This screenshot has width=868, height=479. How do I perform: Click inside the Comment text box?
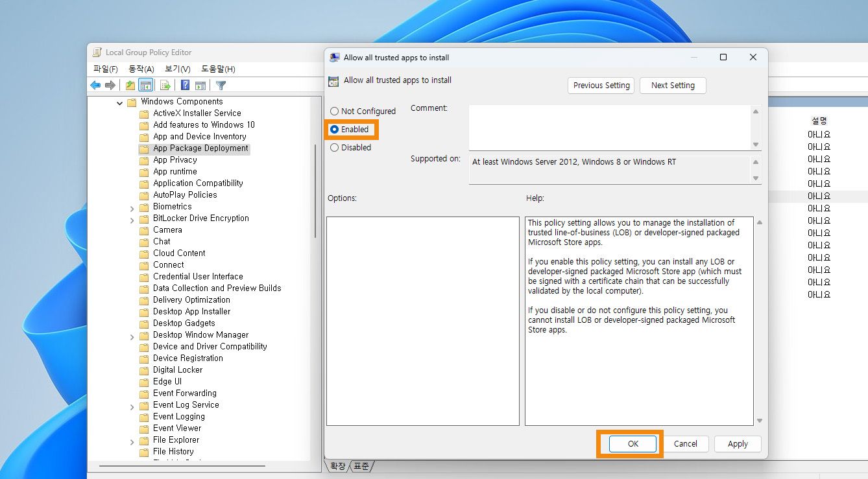[x=610, y=128]
